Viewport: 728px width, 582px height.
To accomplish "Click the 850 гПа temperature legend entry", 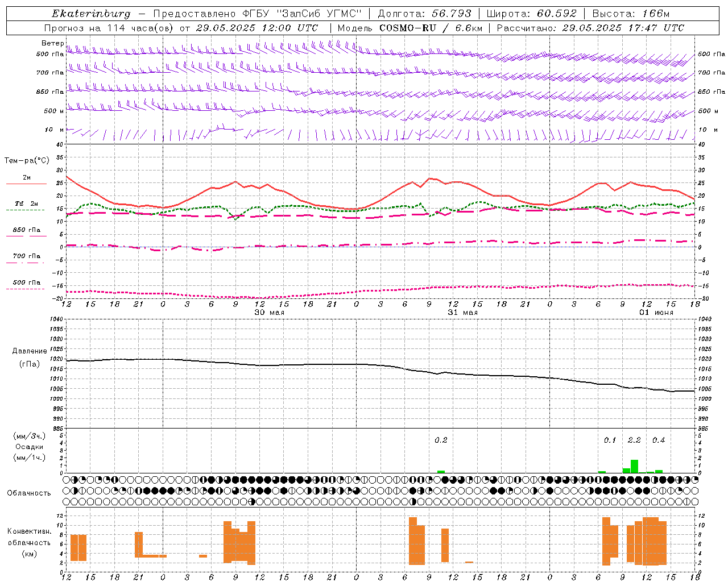I will point(26,230).
